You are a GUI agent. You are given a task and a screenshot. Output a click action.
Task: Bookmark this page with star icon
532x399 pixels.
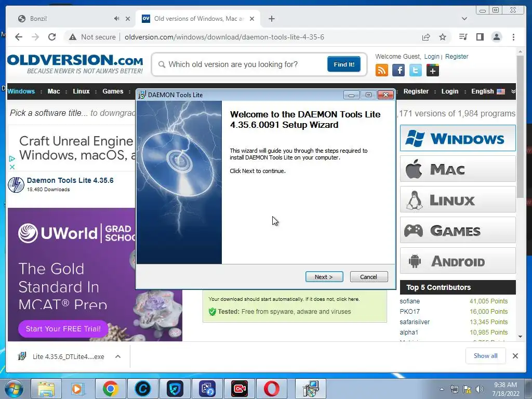[443, 37]
